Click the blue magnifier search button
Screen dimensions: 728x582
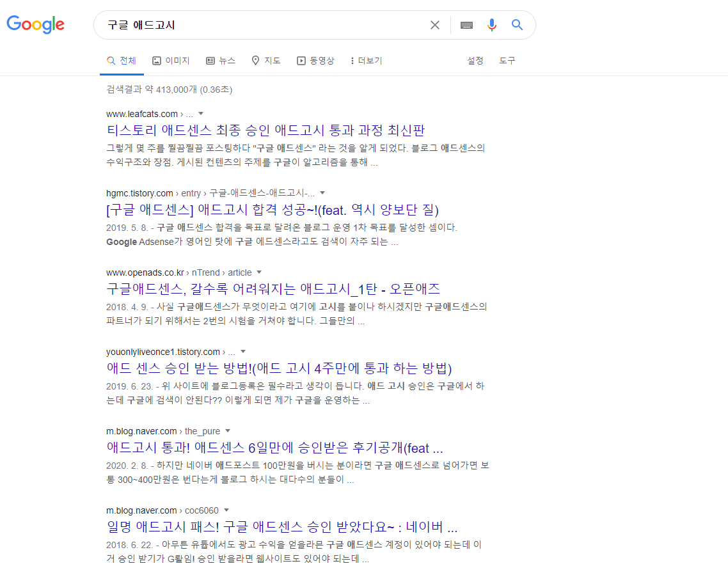click(x=517, y=24)
